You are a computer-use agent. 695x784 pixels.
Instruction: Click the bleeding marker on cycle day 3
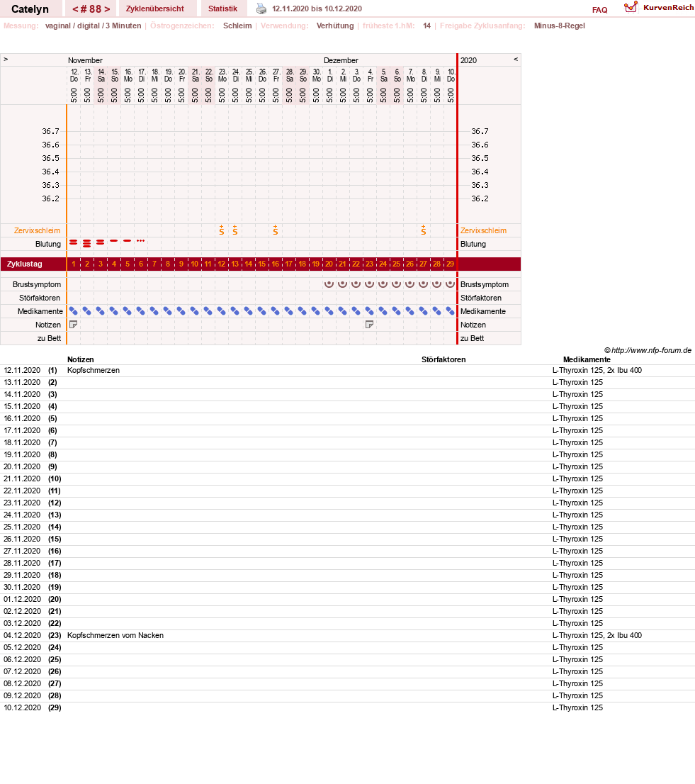click(101, 242)
